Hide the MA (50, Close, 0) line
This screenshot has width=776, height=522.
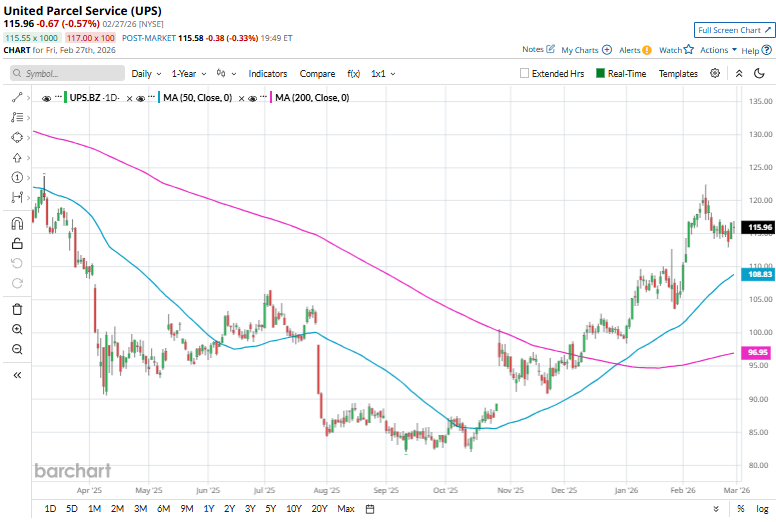(141, 98)
